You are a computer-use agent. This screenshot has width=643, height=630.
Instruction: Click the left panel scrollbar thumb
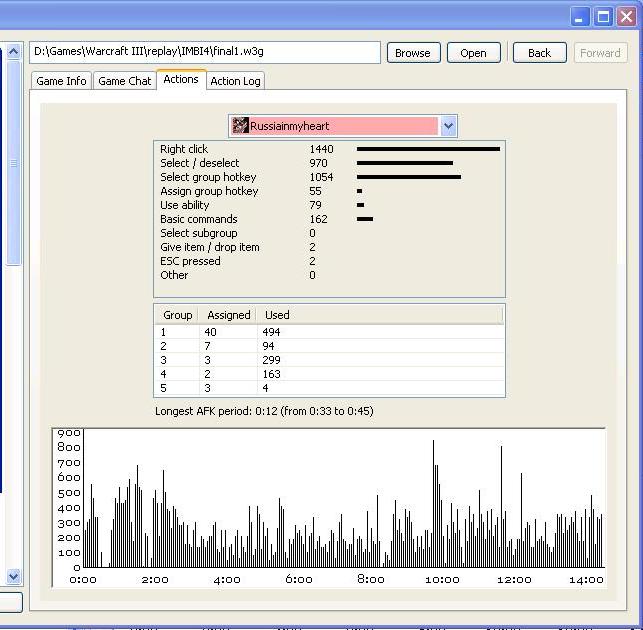click(14, 163)
